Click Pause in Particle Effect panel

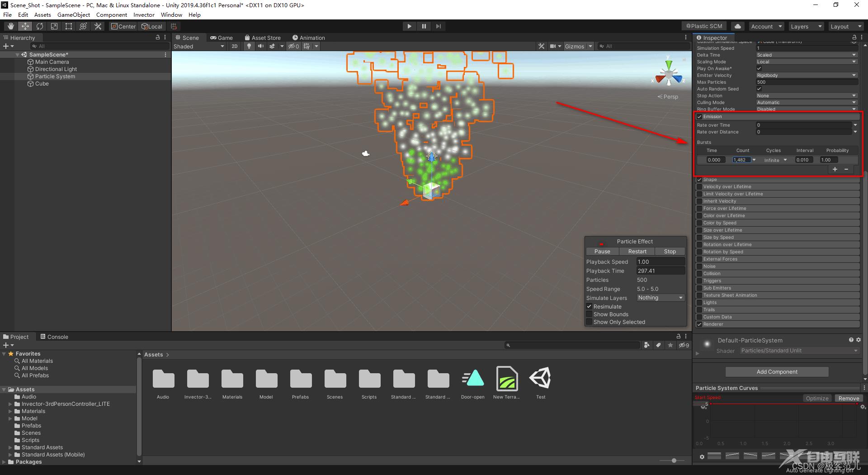602,252
